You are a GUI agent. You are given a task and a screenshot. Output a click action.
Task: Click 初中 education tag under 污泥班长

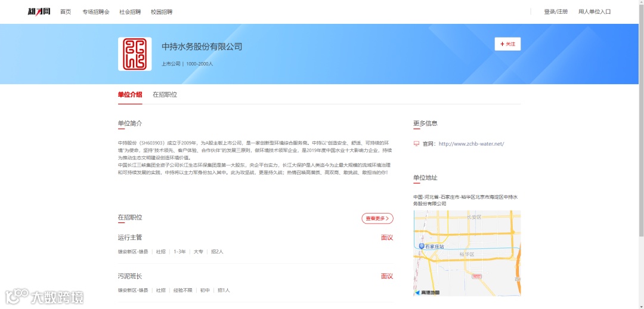click(205, 290)
